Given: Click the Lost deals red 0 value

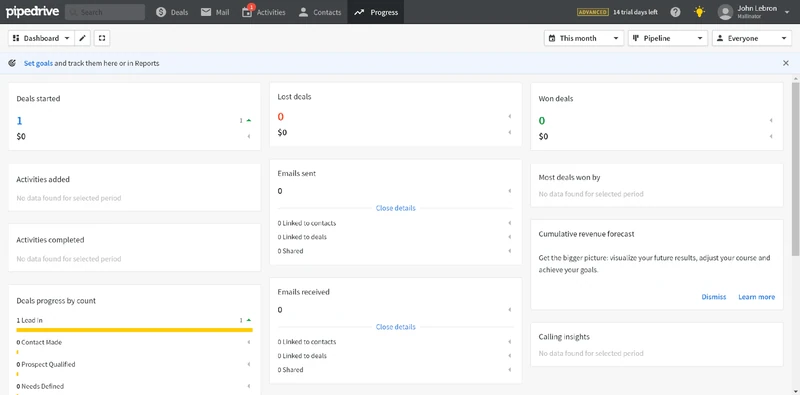Looking at the screenshot, I should coord(281,117).
